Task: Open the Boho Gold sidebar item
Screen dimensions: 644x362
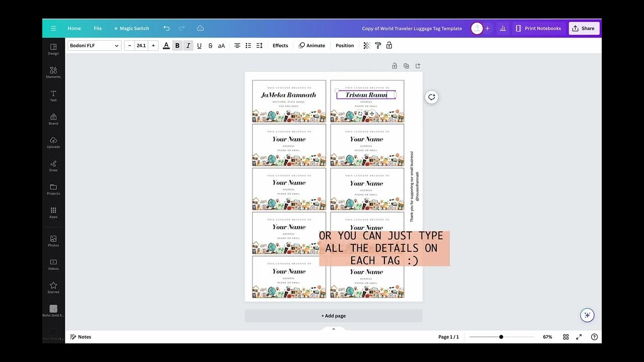Action: 53,311
